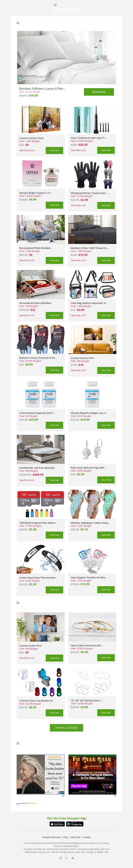
Task: View Deal for Sonic Toothbrush
Action: [106, 150]
